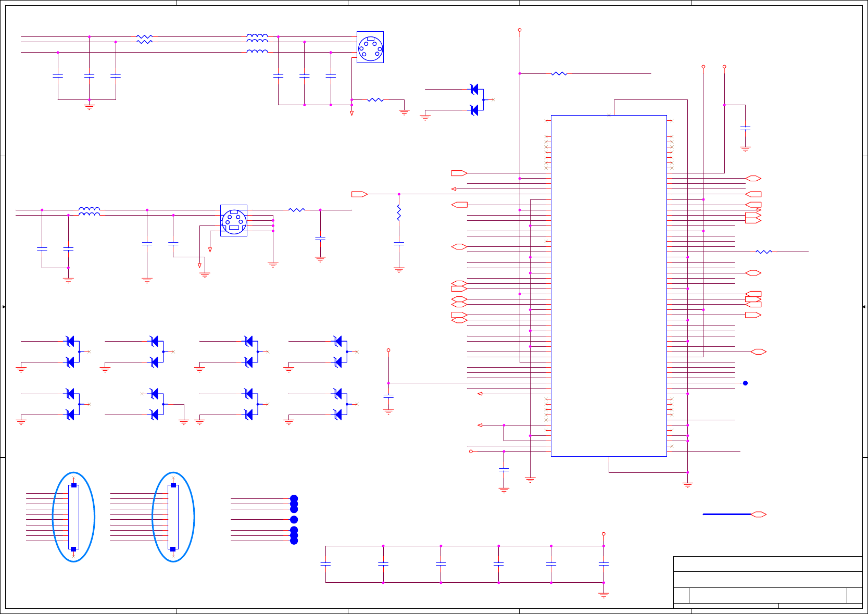868x614 pixels.
Task: Click the leftmost blue-ellipse-circled pin header
Action: coord(73,517)
